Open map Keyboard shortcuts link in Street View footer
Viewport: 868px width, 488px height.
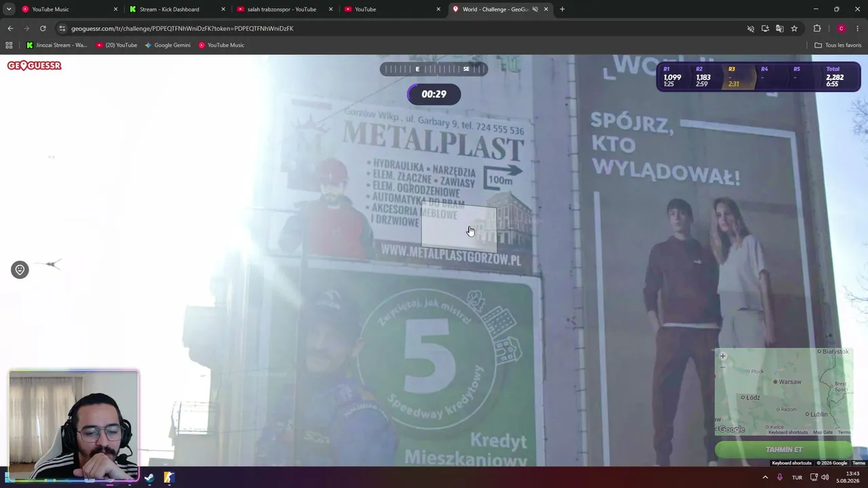pos(791,464)
